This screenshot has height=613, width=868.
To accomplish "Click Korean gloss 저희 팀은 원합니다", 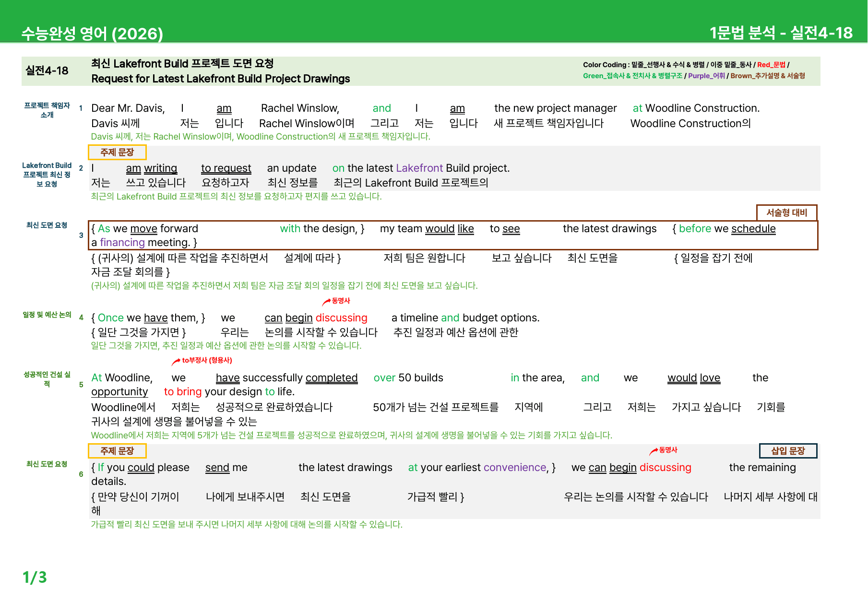I will point(425,258).
